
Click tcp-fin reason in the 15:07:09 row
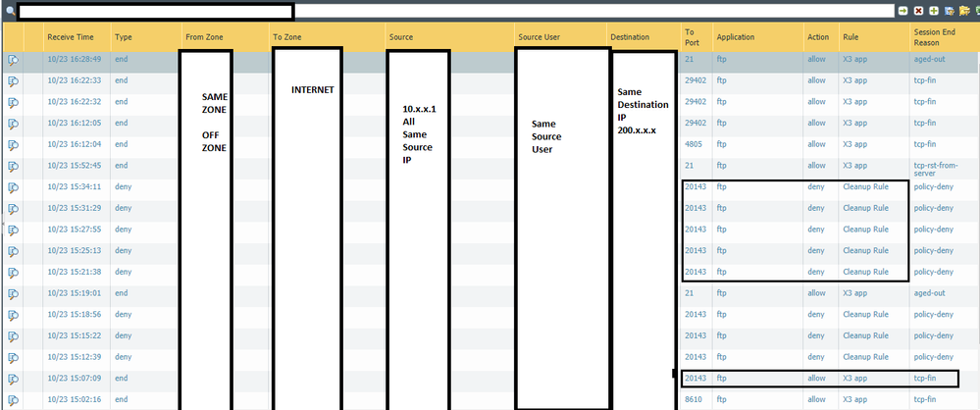(x=924, y=378)
